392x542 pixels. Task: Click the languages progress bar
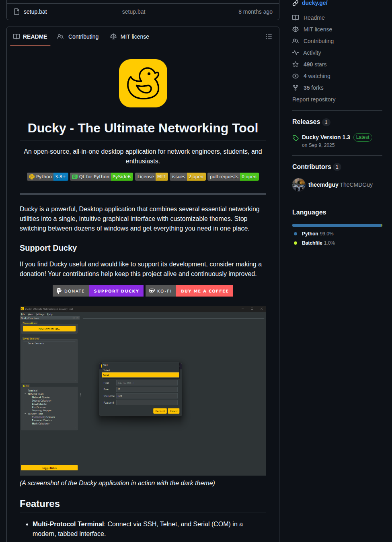pyautogui.click(x=337, y=225)
